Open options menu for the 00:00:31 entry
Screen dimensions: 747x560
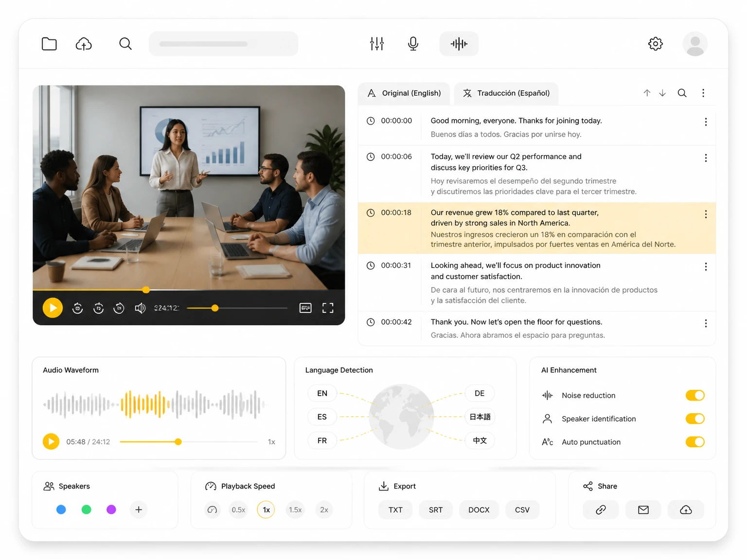706,267
